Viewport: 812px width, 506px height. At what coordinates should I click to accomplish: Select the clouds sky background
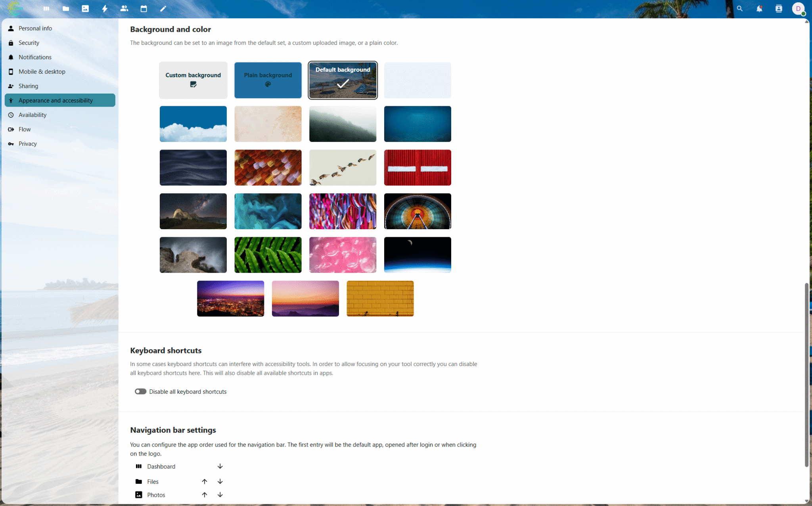pos(193,124)
